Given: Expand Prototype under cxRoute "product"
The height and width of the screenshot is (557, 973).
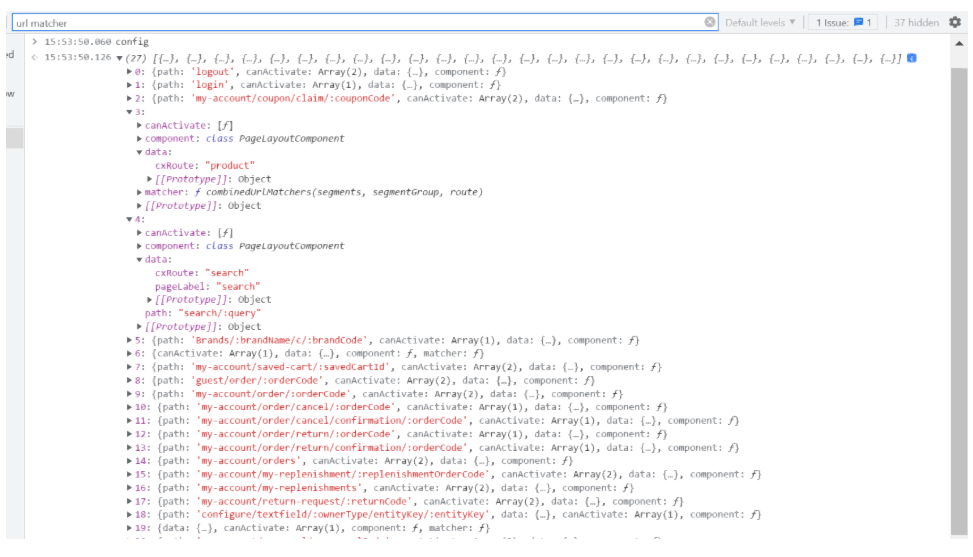Looking at the screenshot, I should point(150,179).
